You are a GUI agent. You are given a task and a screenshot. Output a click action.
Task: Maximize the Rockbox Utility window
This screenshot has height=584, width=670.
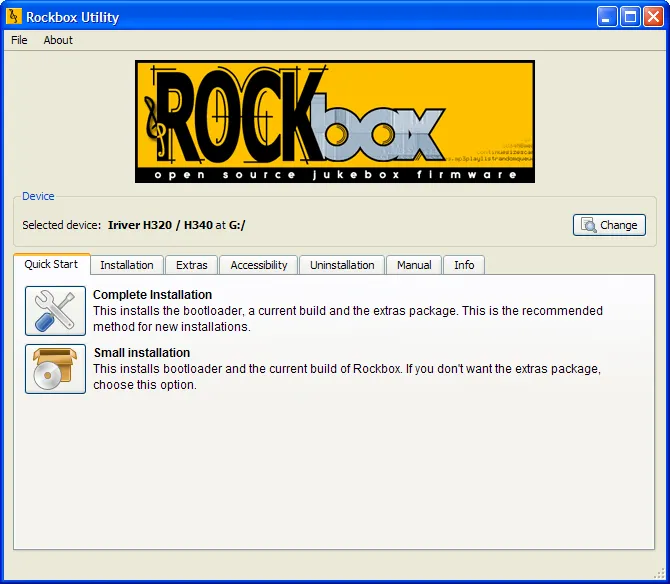click(630, 17)
